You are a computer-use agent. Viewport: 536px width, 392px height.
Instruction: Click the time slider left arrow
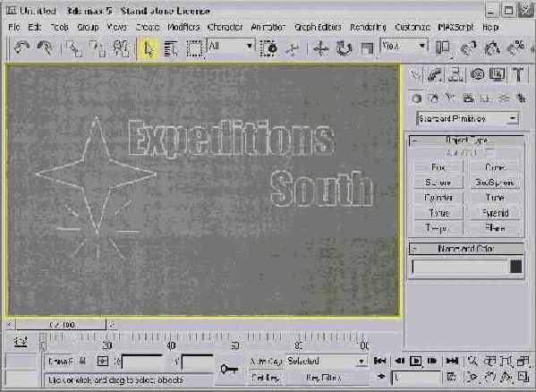10,325
